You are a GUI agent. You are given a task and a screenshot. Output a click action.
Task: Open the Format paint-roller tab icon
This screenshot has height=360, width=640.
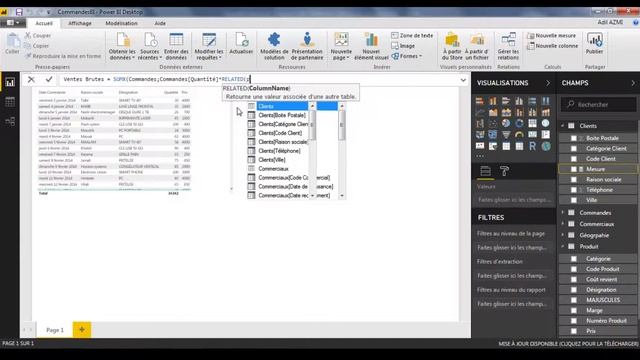pyautogui.click(x=504, y=171)
